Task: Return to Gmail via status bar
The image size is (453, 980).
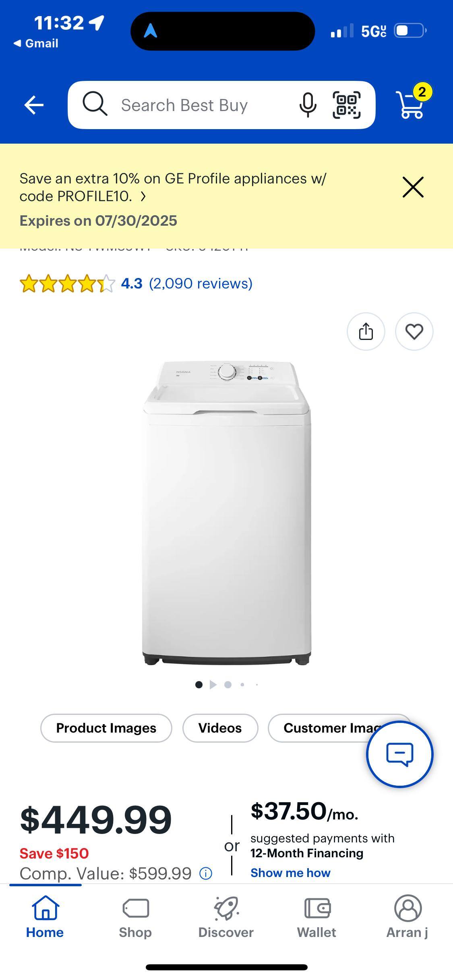Action: 36,43
